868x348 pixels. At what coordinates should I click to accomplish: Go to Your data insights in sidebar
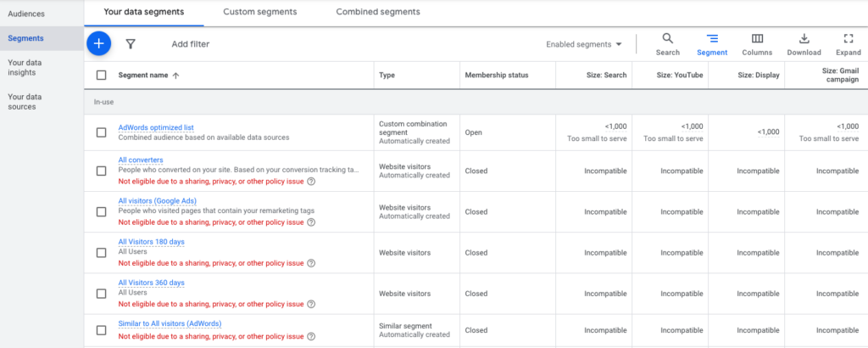click(26, 68)
